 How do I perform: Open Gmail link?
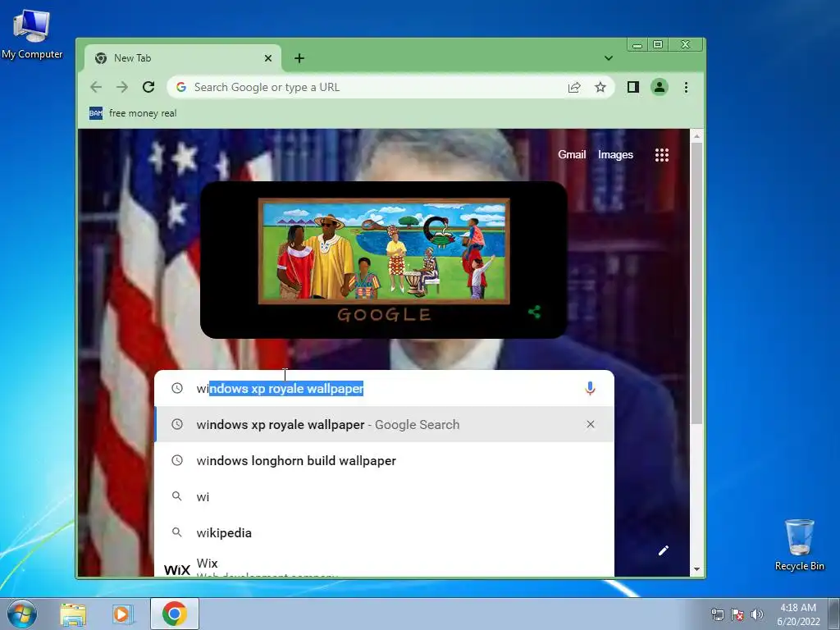click(572, 154)
